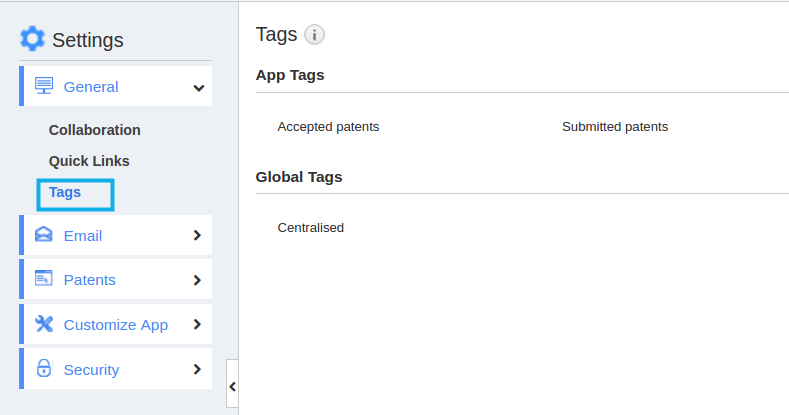The height and width of the screenshot is (415, 789).
Task: Open the Collaboration settings page
Action: 95,130
